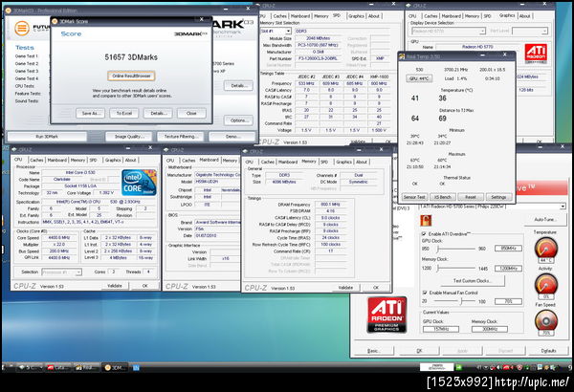Click the Overdrive padlock icon
The height and width of the screenshot is (392, 574).
[x=426, y=220]
